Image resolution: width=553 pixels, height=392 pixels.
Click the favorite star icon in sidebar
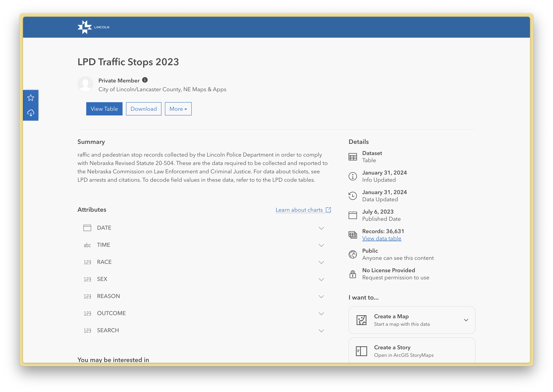tap(31, 98)
